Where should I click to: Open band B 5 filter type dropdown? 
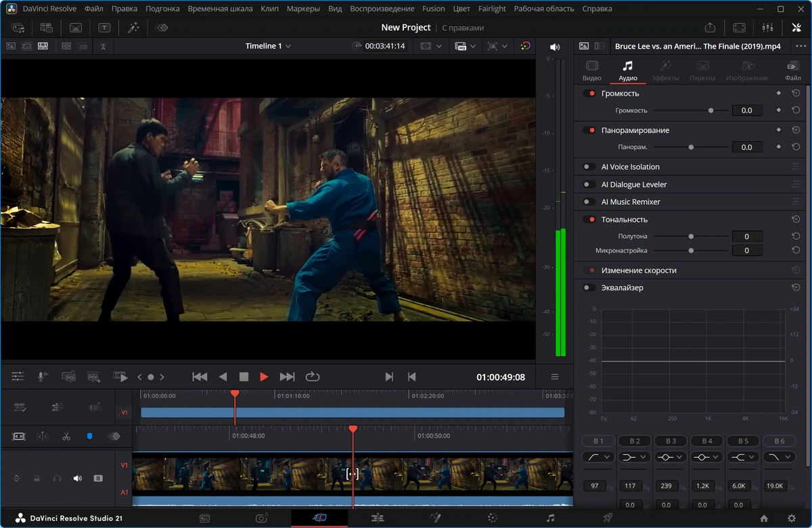point(743,457)
